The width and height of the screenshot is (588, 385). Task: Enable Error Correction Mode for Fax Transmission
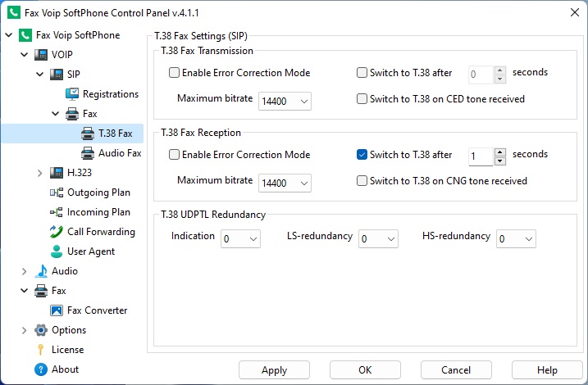point(174,72)
